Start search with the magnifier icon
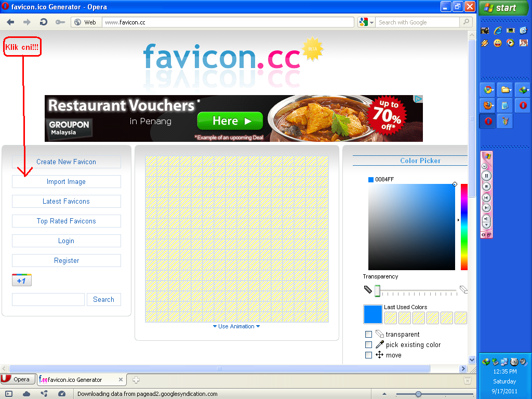The image size is (532, 399). (x=467, y=22)
